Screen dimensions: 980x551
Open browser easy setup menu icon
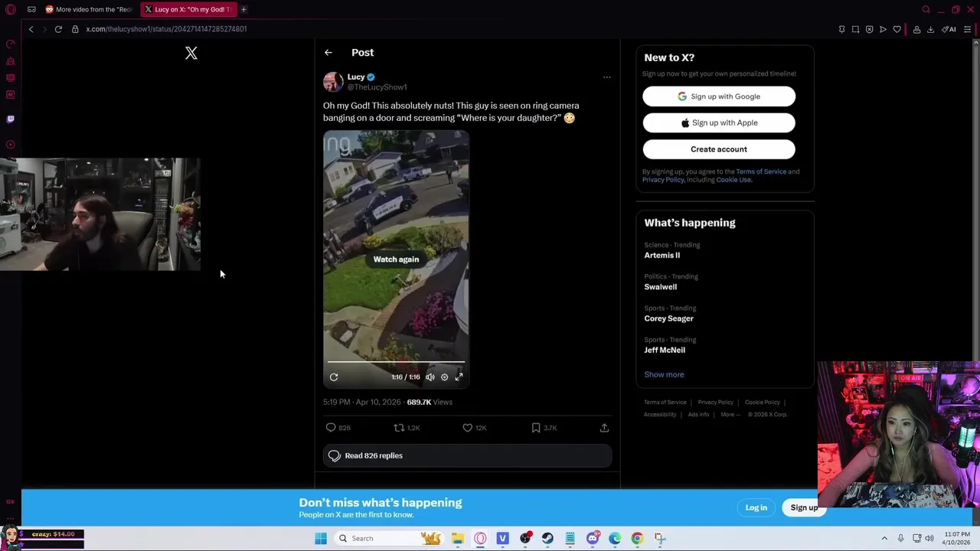[x=968, y=29]
